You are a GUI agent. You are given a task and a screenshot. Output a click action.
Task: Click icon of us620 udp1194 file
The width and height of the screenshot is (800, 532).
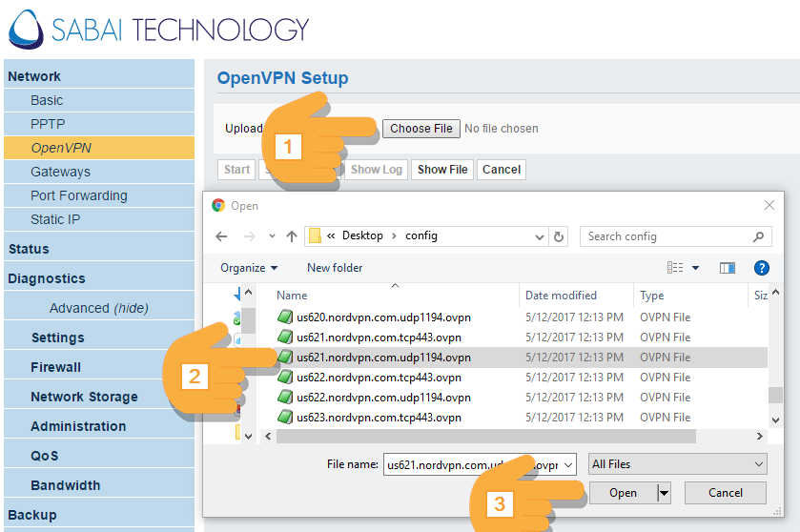285,317
